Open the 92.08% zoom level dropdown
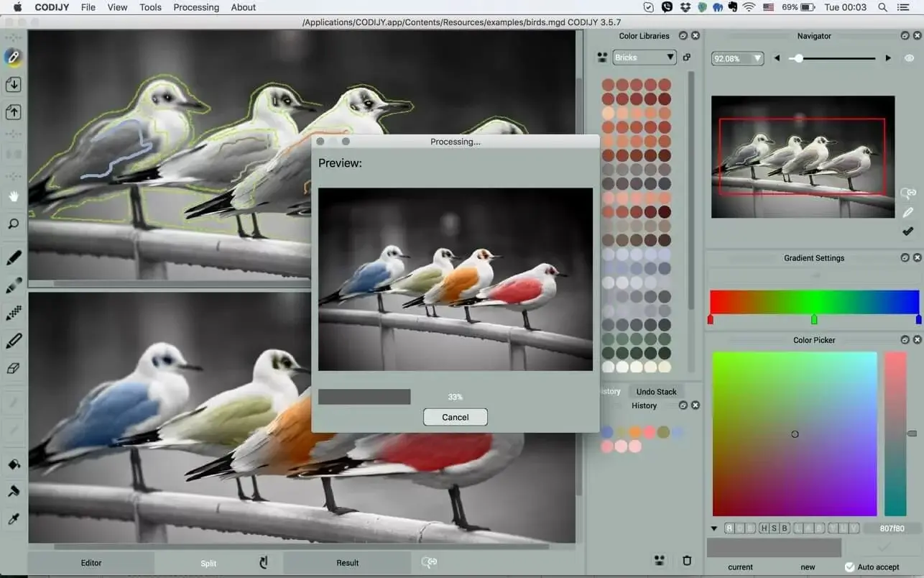 click(737, 59)
